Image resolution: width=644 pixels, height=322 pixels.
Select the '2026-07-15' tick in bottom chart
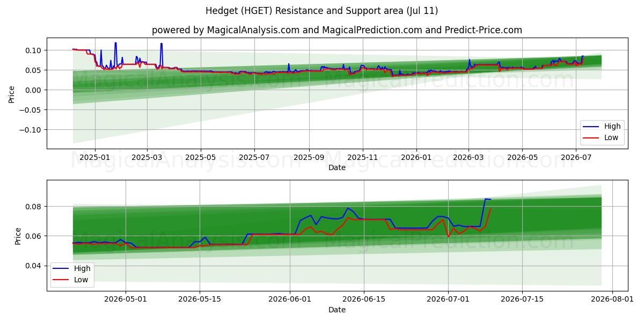(x=522, y=299)
